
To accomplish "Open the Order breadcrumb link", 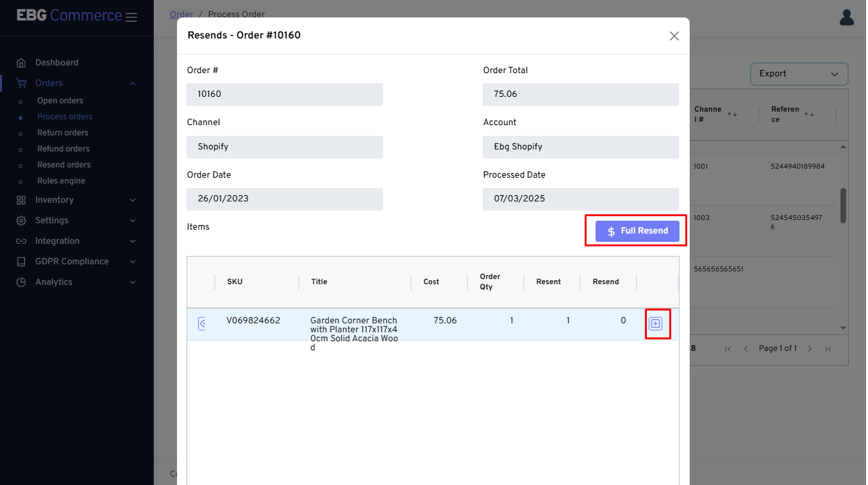I will [181, 14].
